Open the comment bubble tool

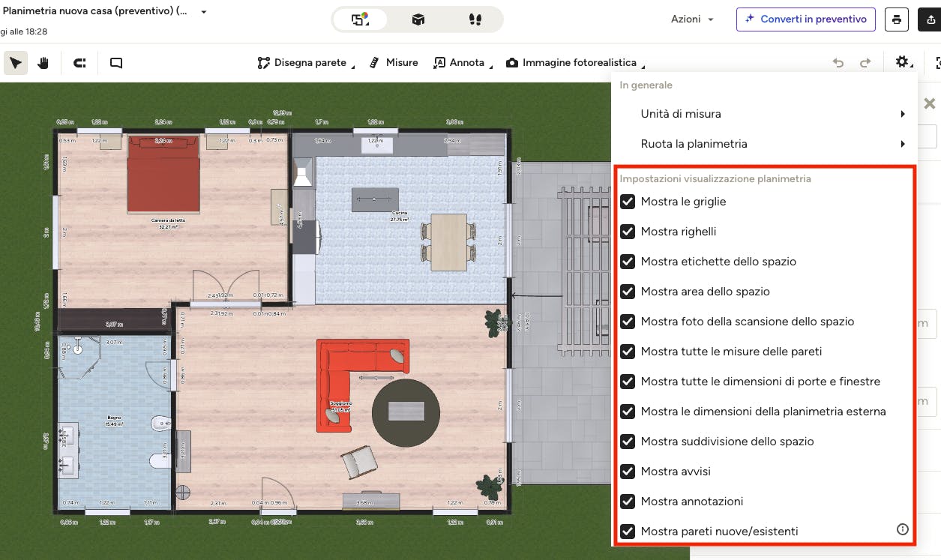coord(116,63)
